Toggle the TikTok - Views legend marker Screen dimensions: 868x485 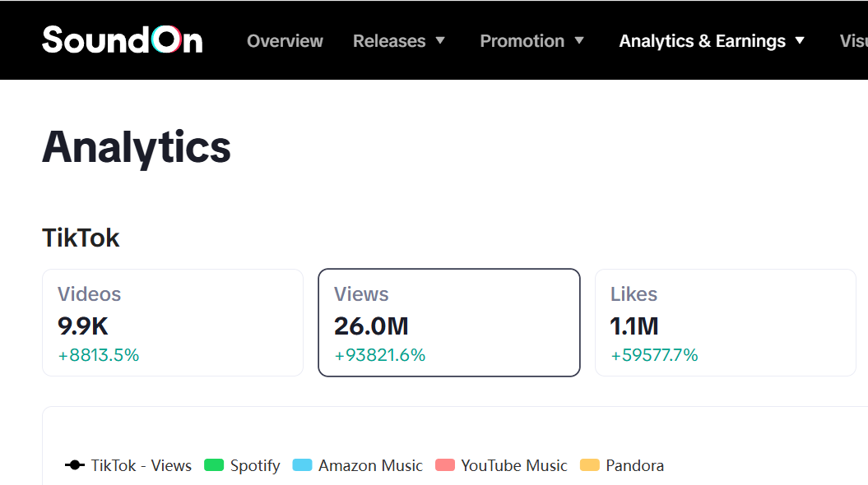[x=75, y=465]
